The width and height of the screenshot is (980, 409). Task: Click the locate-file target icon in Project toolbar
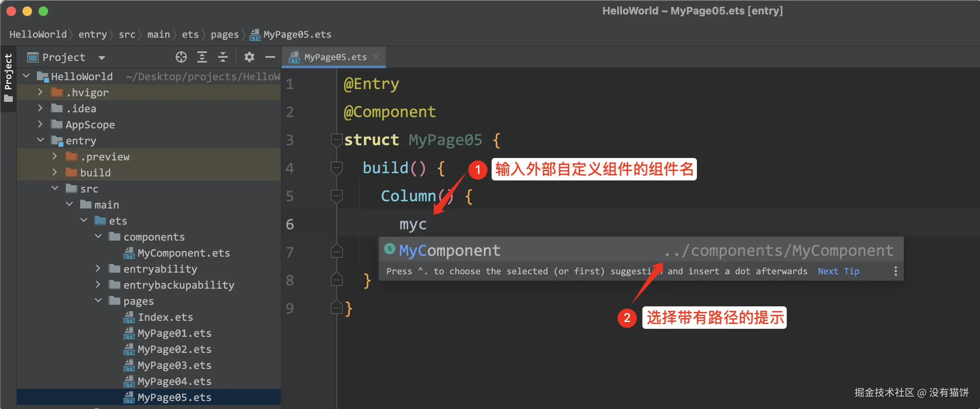click(181, 57)
